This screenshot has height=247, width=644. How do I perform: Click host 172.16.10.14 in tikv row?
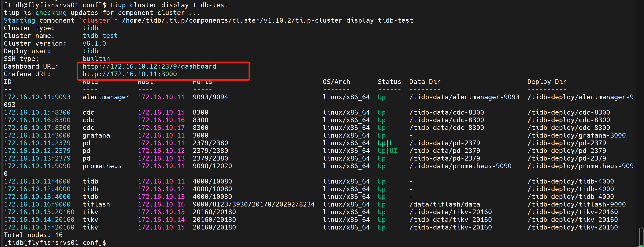pos(161,220)
